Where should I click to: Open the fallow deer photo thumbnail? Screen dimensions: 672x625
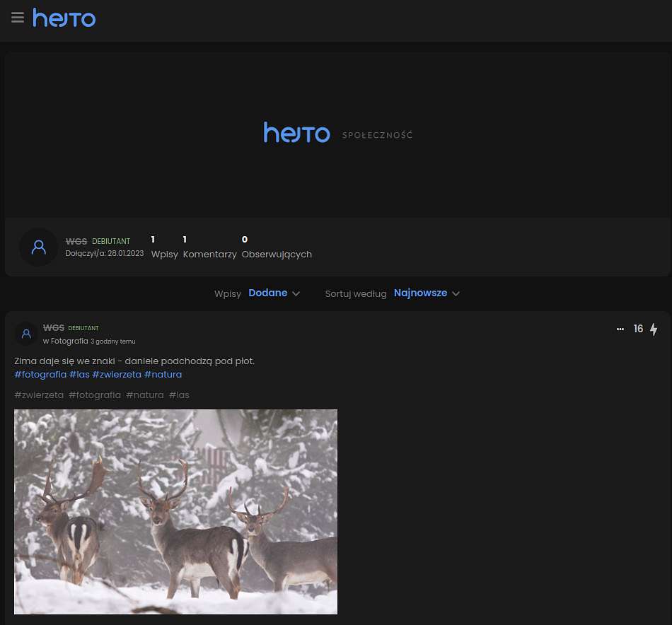(175, 512)
